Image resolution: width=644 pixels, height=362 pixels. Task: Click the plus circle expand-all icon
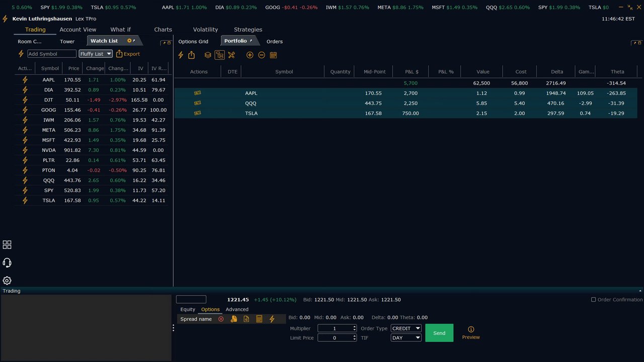coord(250,55)
